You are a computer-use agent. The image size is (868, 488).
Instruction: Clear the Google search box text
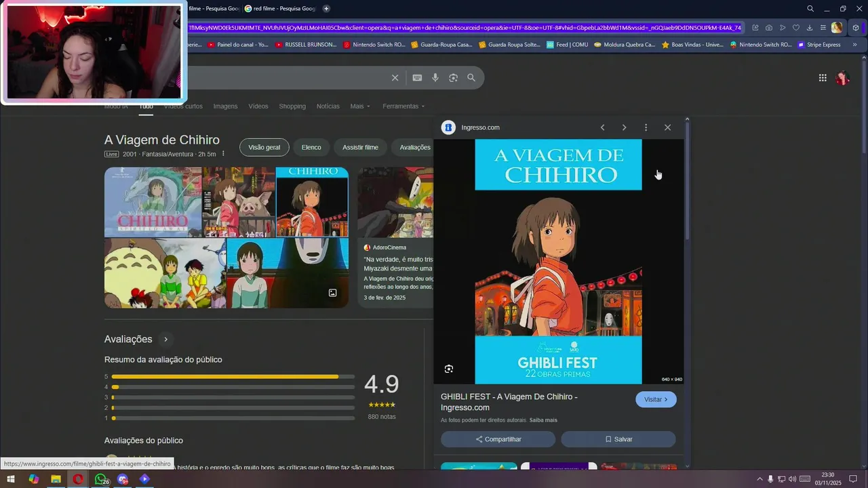point(395,78)
